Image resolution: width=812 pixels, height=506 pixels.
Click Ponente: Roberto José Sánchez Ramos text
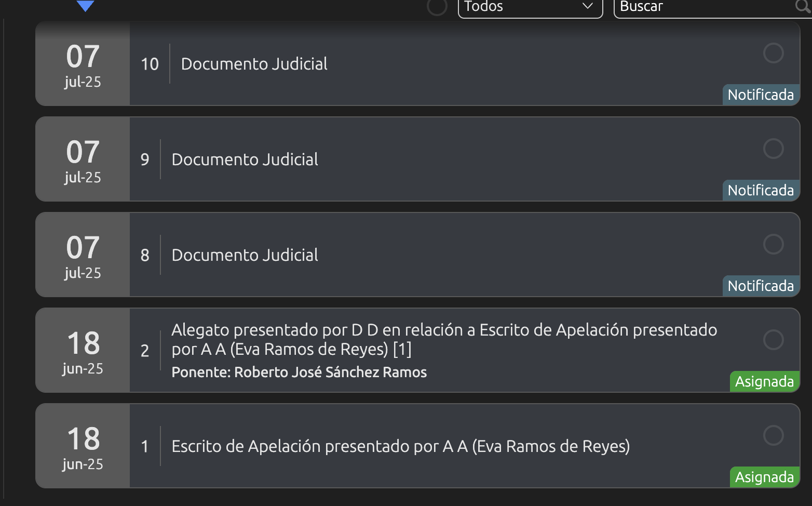click(299, 372)
